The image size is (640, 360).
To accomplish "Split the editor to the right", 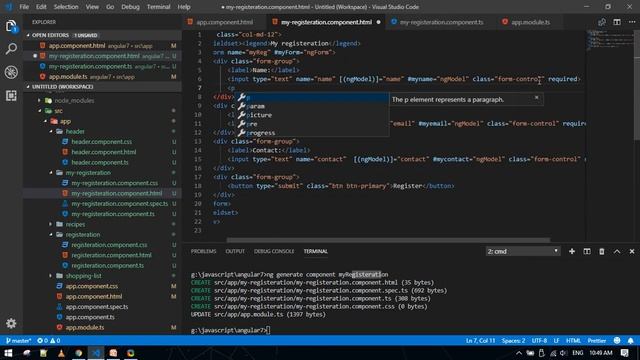I will [x=617, y=22].
